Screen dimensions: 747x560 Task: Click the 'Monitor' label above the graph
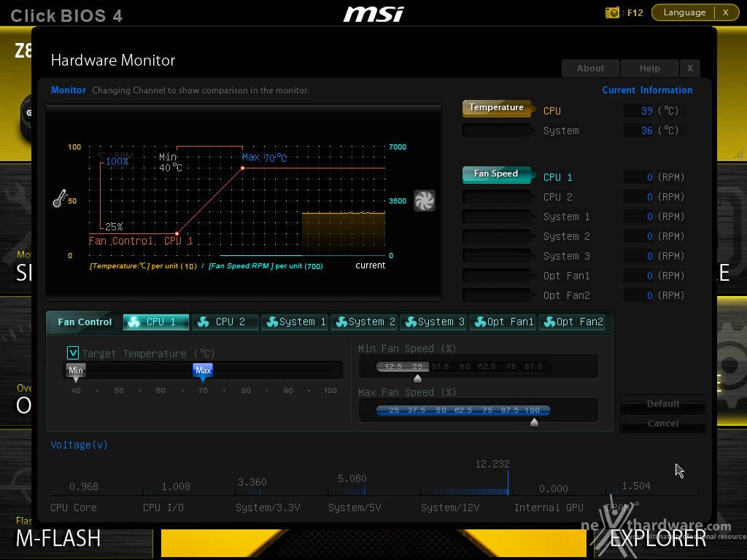click(69, 90)
